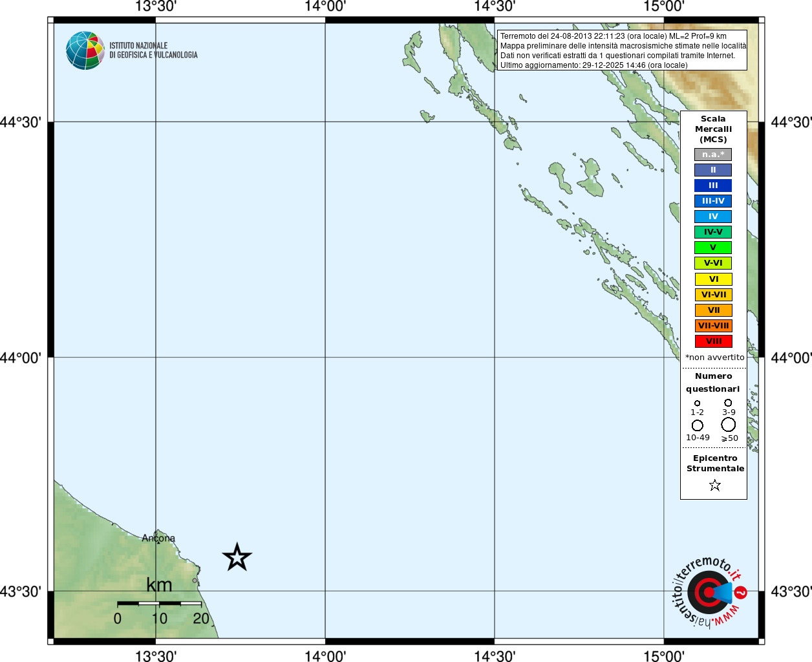Click the '*non avvertito' footnote
The height and width of the screenshot is (662, 812).
pyautogui.click(x=714, y=358)
